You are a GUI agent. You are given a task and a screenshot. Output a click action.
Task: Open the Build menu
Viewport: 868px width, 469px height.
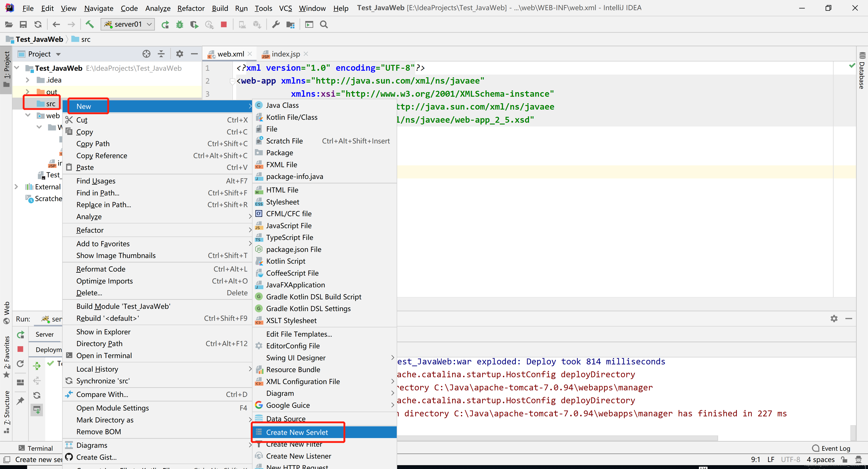point(220,8)
